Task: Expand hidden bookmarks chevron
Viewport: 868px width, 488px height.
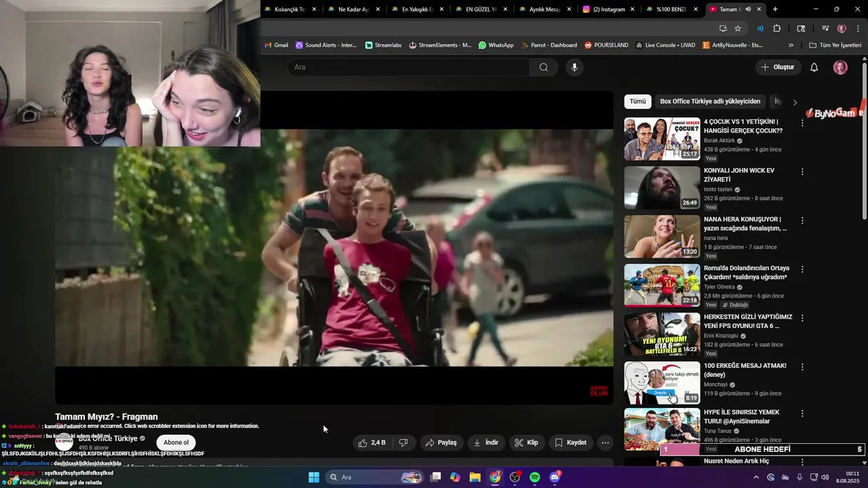Action: (791, 45)
